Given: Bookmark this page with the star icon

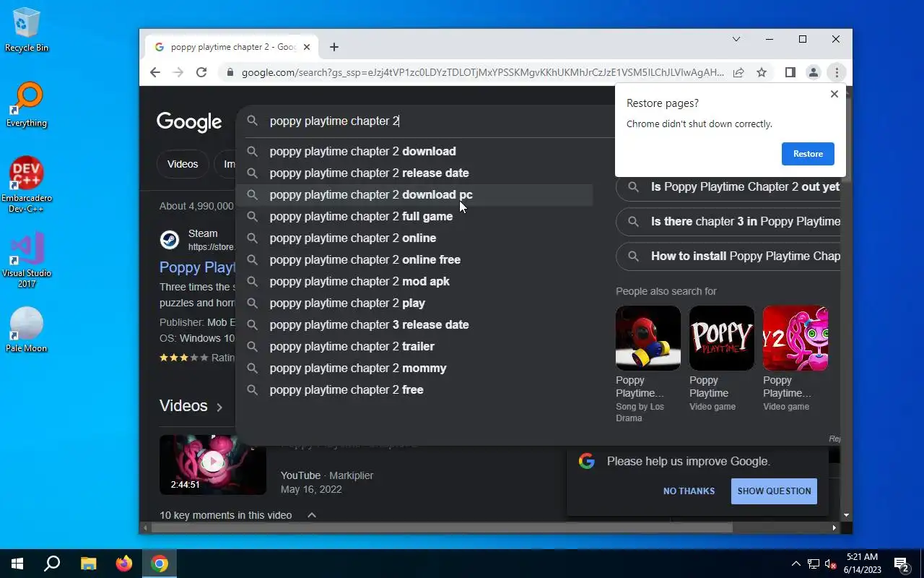Looking at the screenshot, I should coord(762,72).
